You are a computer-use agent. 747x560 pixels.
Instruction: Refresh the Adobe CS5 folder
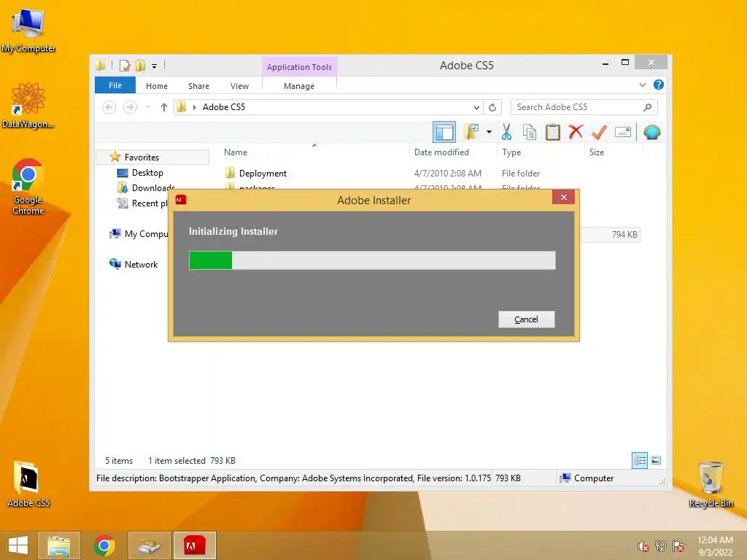pyautogui.click(x=492, y=107)
